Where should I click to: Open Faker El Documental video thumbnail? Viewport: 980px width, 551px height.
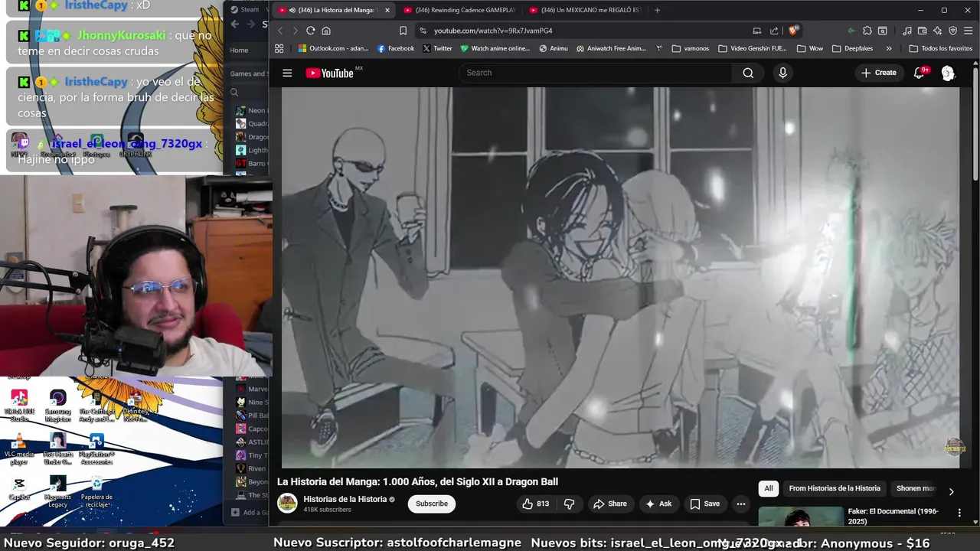[x=801, y=517]
